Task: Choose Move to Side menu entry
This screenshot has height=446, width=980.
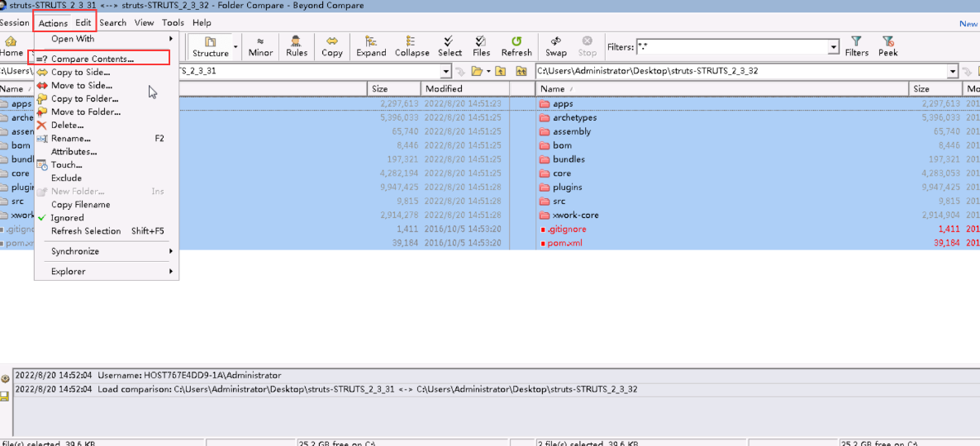Action: 107,85
